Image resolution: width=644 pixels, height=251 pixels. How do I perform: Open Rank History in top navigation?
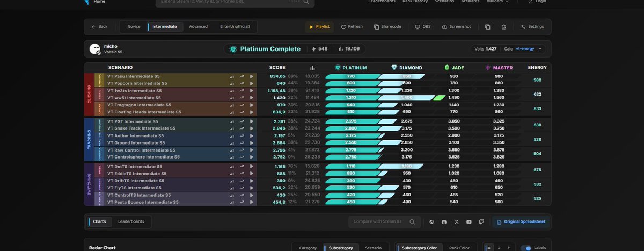pos(415,1)
